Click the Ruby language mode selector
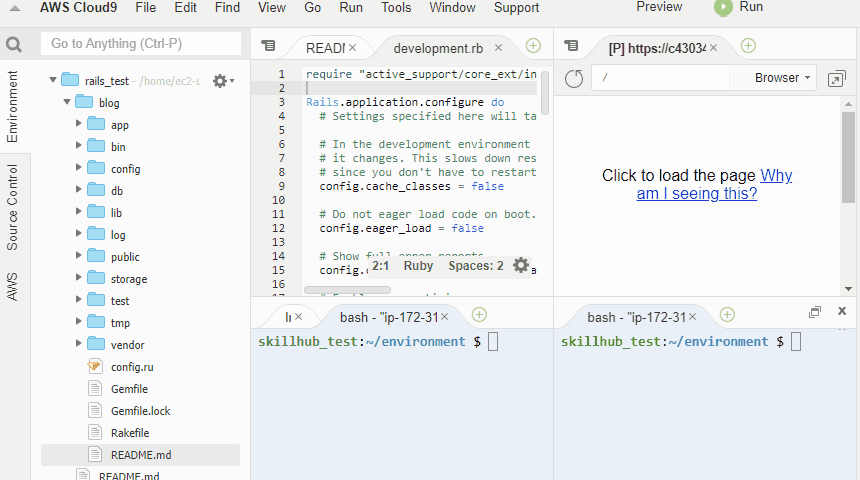This screenshot has height=480, width=860. [x=418, y=266]
